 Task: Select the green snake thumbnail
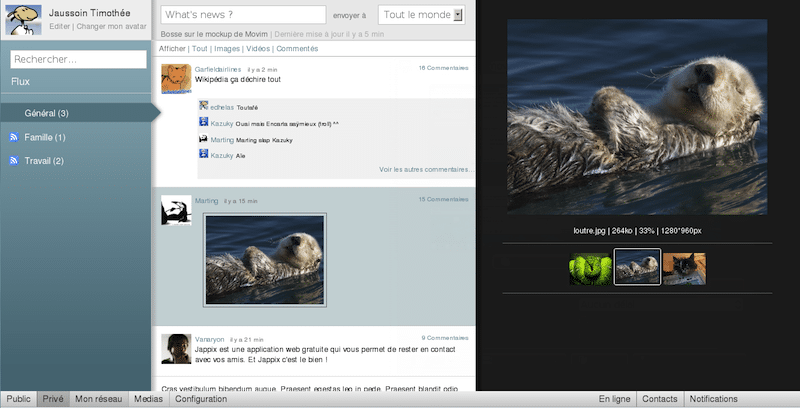coord(590,269)
